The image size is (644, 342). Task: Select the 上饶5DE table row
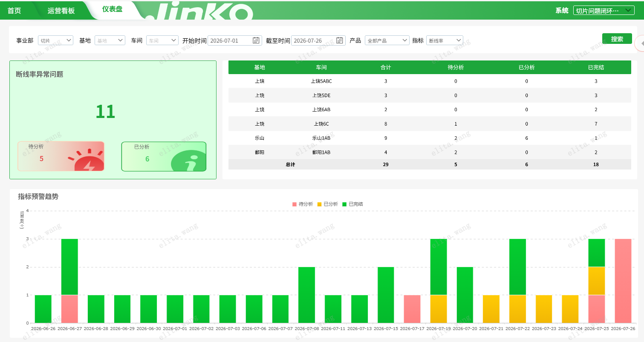point(430,95)
